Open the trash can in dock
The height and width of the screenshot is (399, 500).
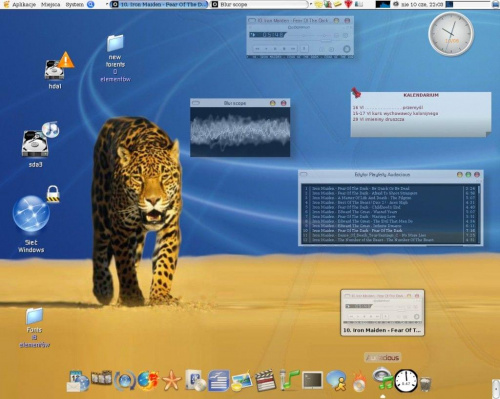(426, 383)
